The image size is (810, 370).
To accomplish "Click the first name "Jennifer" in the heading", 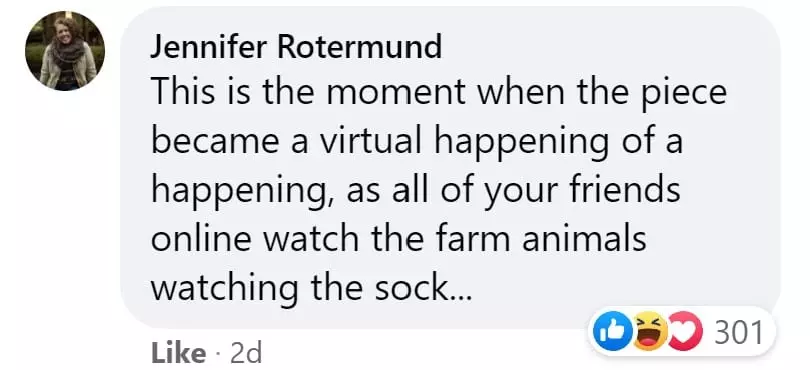I will 209,48.
